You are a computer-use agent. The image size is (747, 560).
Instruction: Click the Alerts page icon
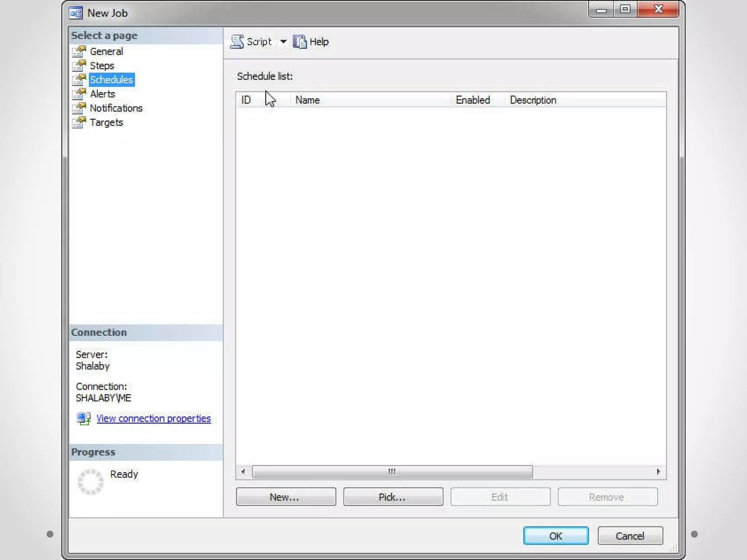[79, 94]
